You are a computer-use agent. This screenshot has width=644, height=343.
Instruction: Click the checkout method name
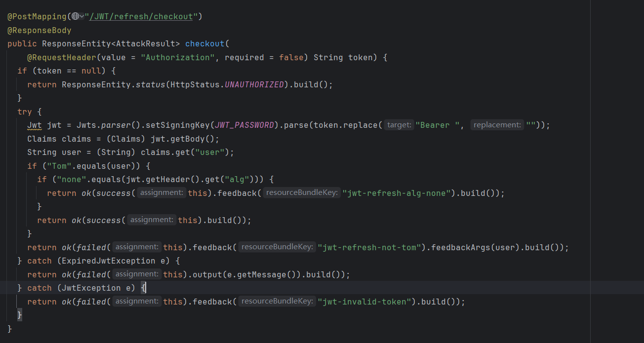204,43
